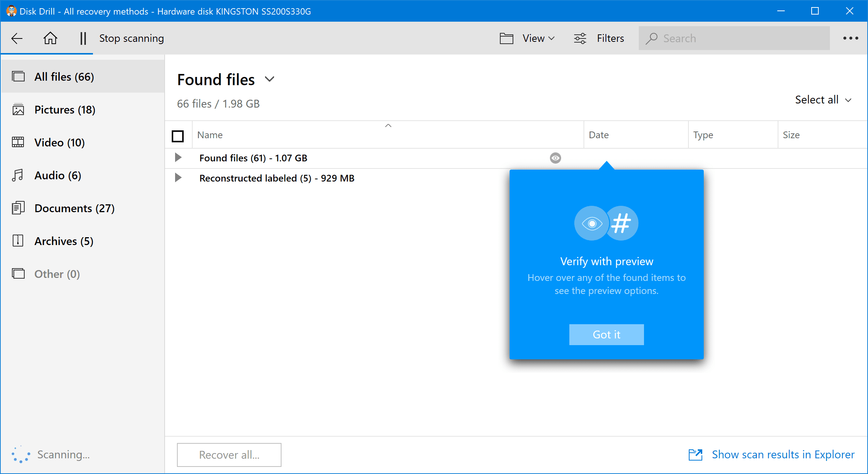
Task: Click the Video category icon in sidebar
Action: tap(18, 142)
